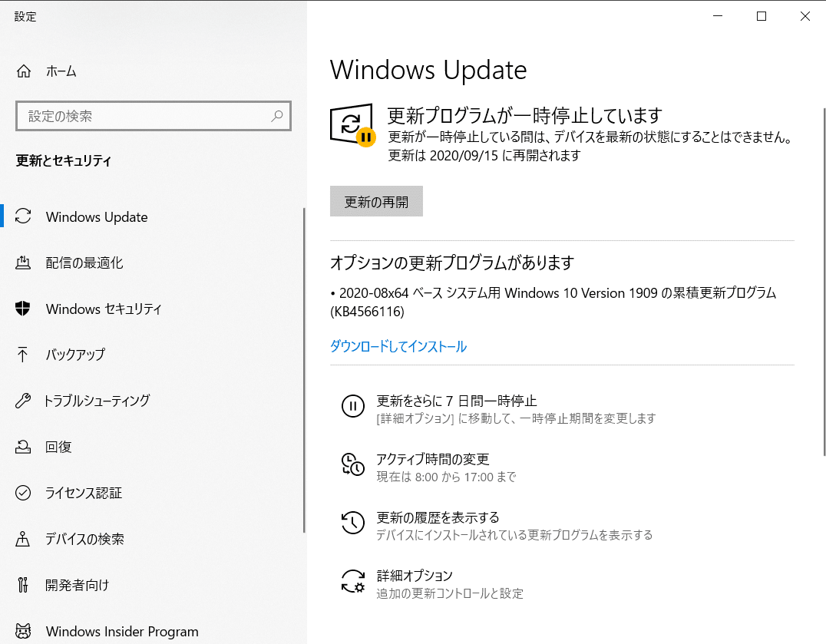The image size is (826, 644).
Task: Click the デバイスの検索 locator icon
Action: (23, 539)
